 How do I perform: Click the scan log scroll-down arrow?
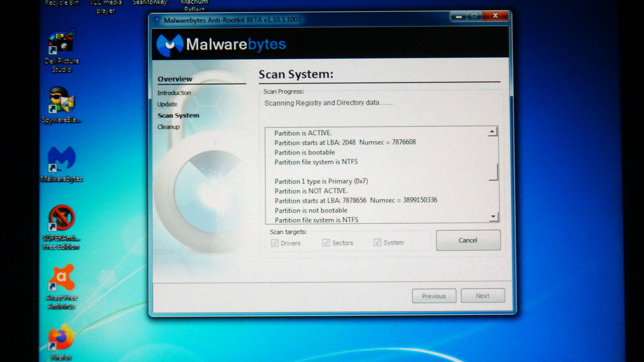pos(493,217)
